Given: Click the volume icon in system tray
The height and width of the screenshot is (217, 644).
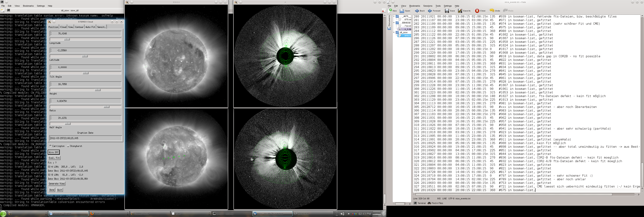Looking at the screenshot, I should click(x=342, y=214).
